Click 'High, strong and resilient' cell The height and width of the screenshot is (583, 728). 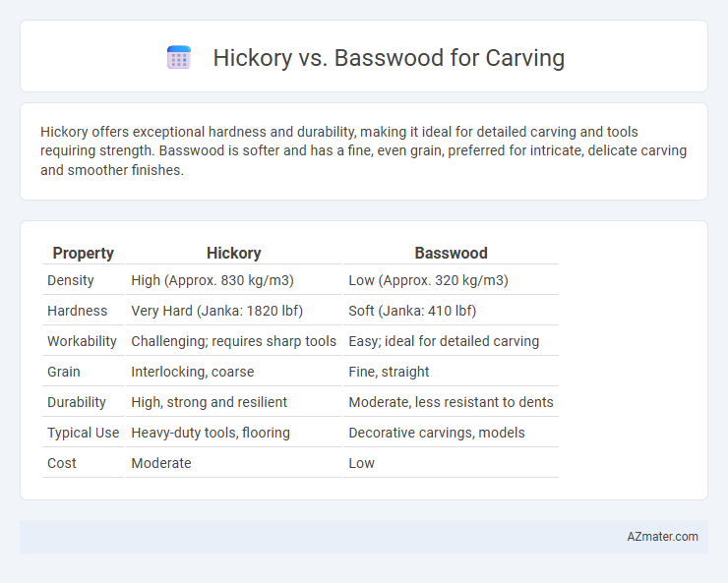(233, 402)
